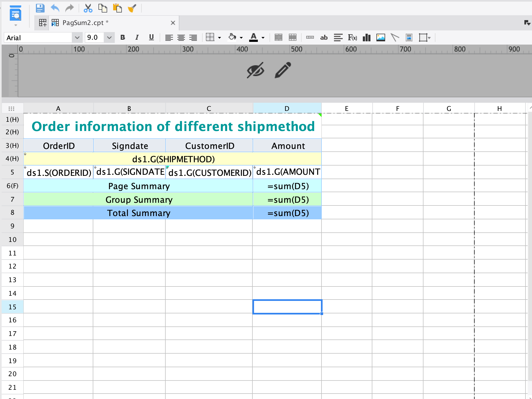
Task: Toggle bold formatting
Action: click(123, 38)
